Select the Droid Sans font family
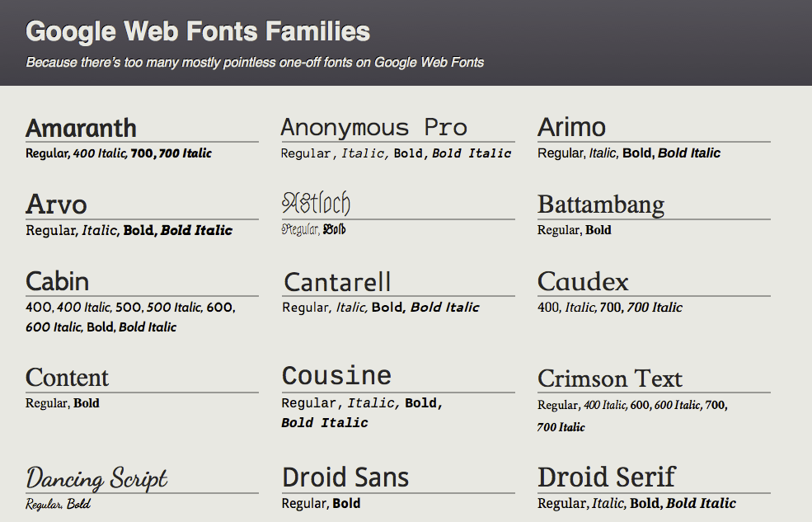Screen dimensions: 812x522 (x=345, y=477)
